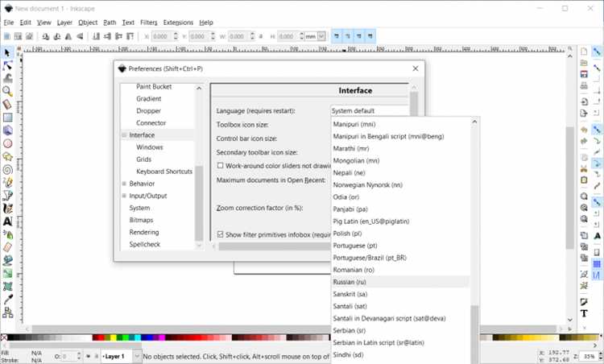Click the Flip horizontally icon
604x364 pixels.
coord(68,36)
